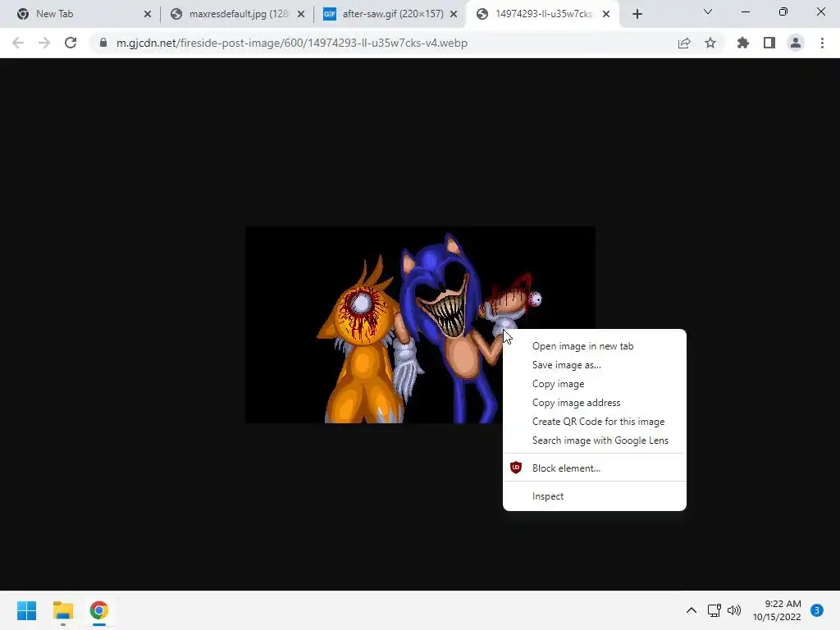Minimize the Chrome window
The width and height of the screenshot is (840, 630).
(x=745, y=11)
